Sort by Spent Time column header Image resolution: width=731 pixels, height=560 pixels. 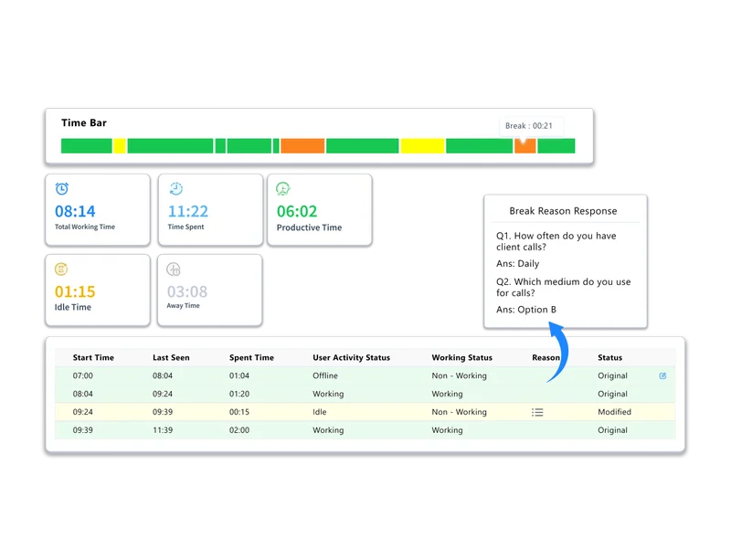click(251, 357)
